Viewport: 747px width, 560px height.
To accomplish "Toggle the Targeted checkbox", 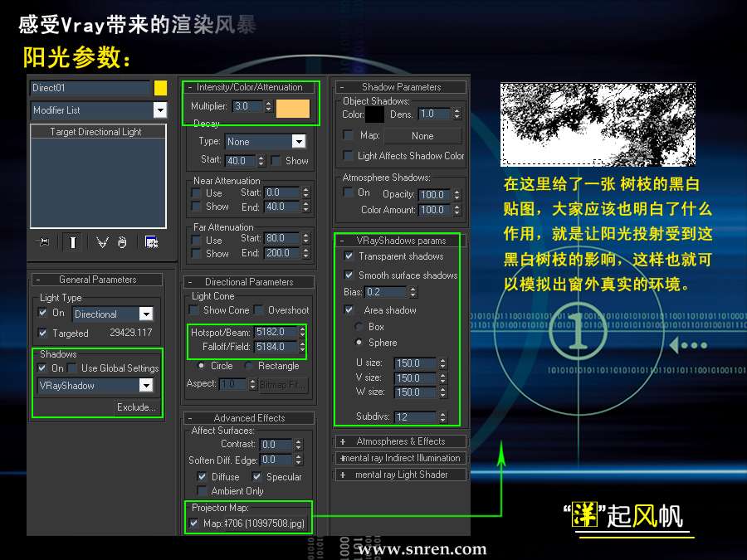I will click(x=42, y=333).
